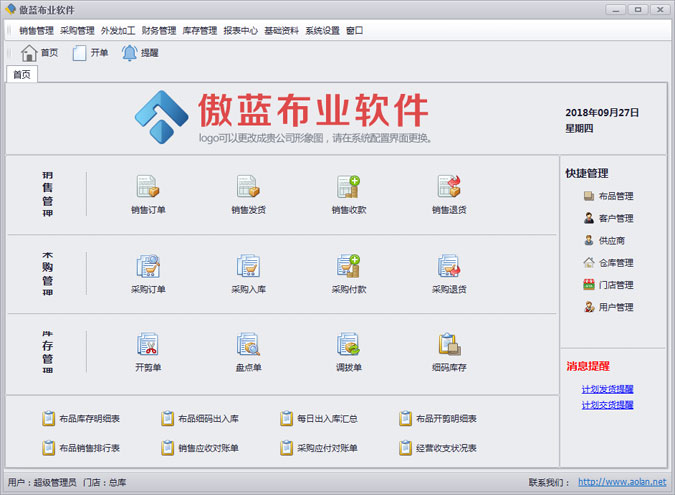Click the 销售发货 sales delivery icon
The image size is (675, 495).
click(x=248, y=187)
